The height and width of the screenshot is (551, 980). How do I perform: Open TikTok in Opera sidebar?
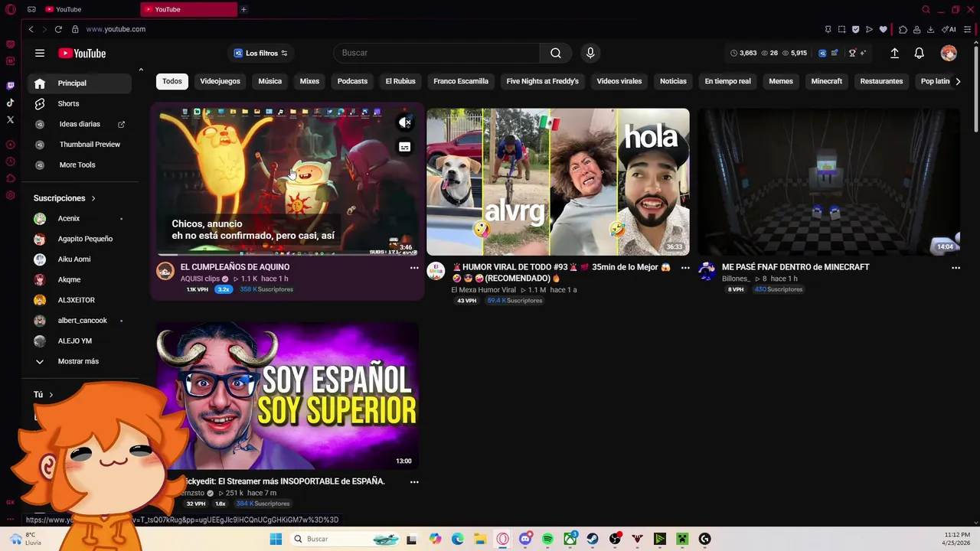(x=10, y=103)
